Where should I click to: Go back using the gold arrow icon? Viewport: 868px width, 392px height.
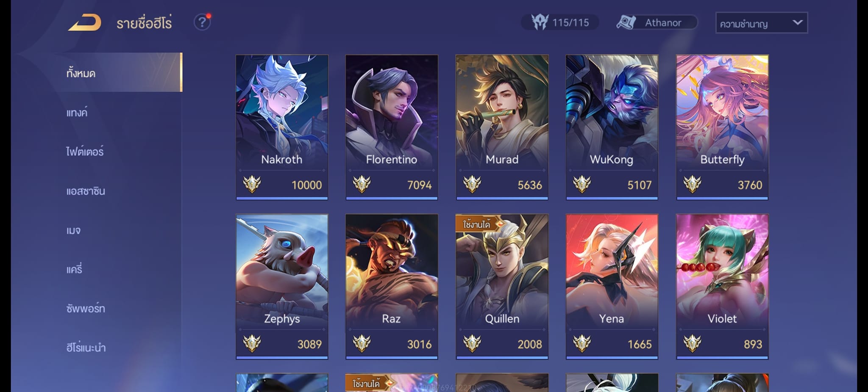85,22
